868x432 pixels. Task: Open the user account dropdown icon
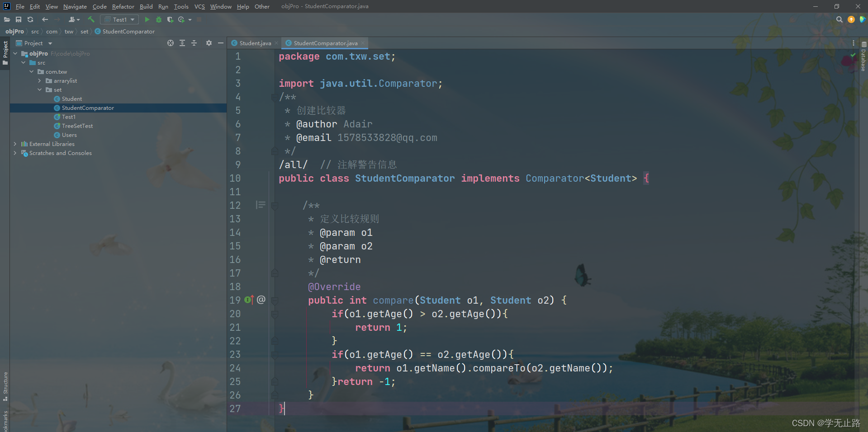tap(74, 19)
